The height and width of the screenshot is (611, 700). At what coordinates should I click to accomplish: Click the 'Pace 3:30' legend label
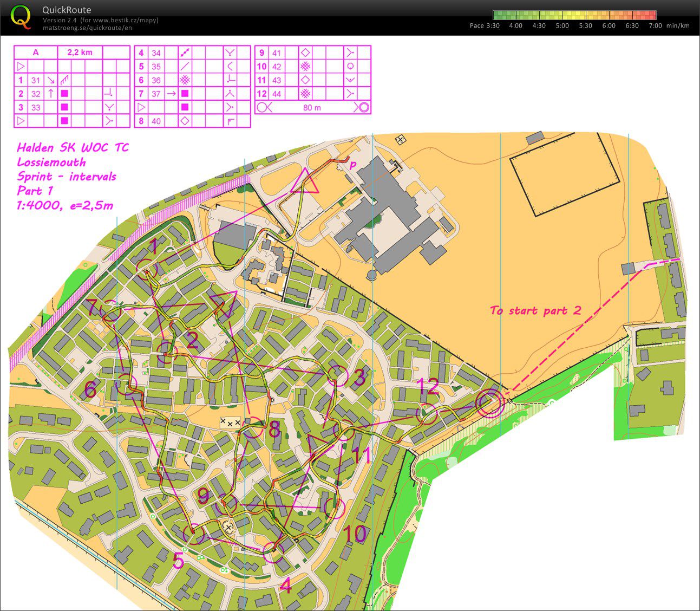[x=485, y=25]
